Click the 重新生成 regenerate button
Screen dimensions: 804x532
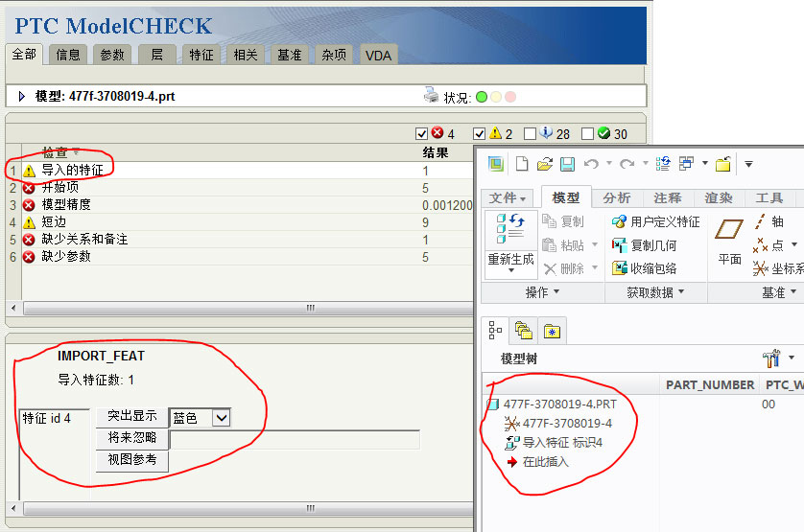[x=510, y=244]
